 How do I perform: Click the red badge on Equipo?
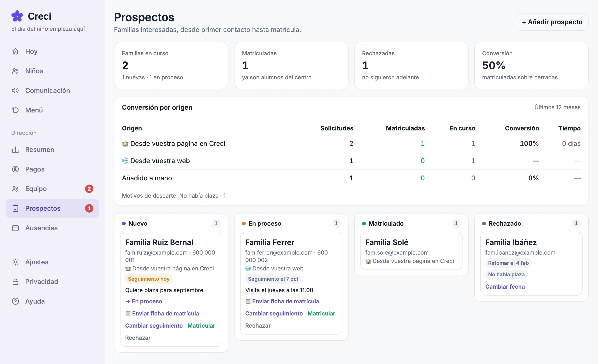89,189
